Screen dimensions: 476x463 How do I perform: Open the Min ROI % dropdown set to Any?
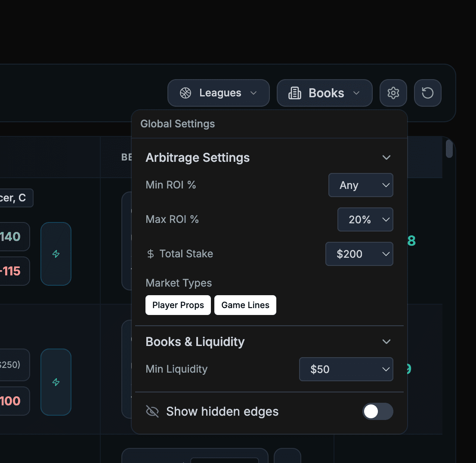(361, 185)
